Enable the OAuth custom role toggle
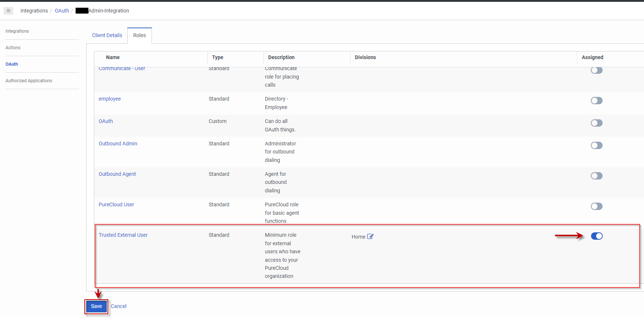The image size is (644, 319). click(x=596, y=123)
